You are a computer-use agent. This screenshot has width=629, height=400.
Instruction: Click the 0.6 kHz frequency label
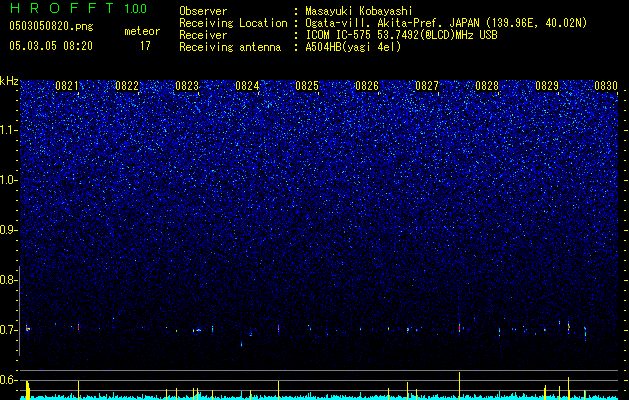pyautogui.click(x=8, y=380)
